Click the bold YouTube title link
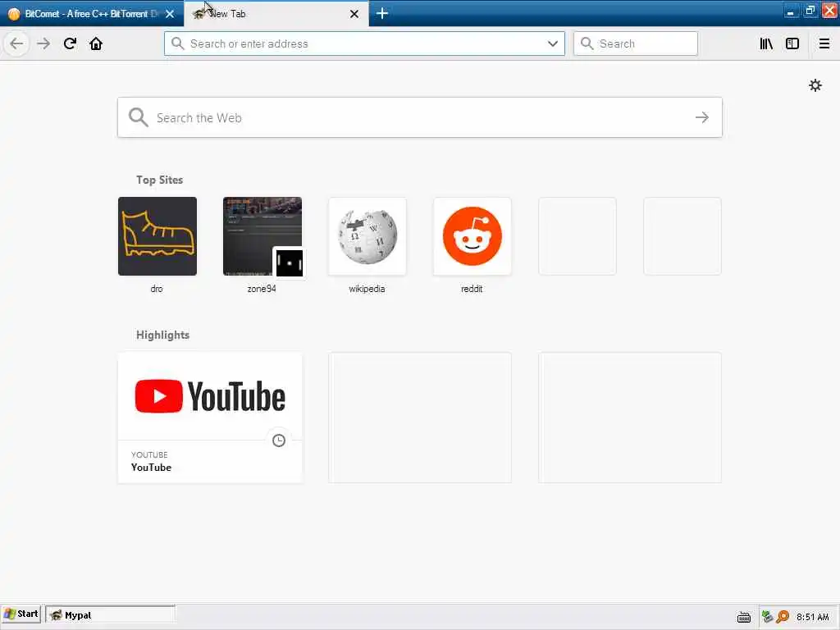The height and width of the screenshot is (630, 840). pos(151,467)
